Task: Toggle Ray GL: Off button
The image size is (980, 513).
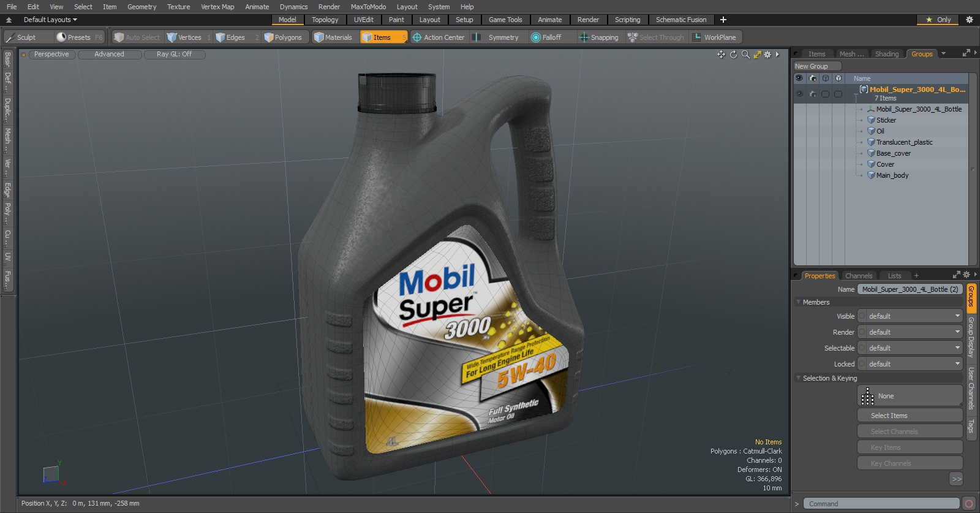Action: [175, 55]
